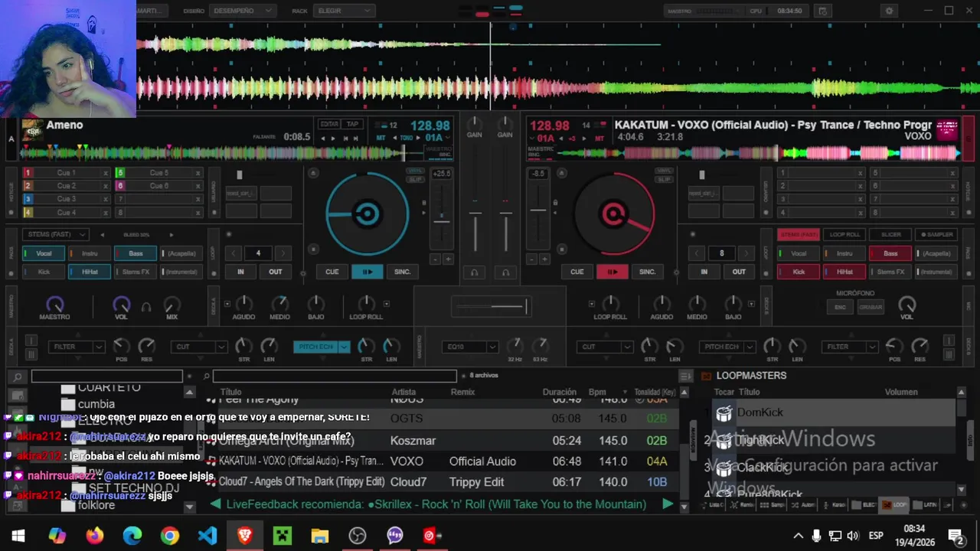Click the TAP button on left deck
This screenshot has height=551, width=980.
tap(352, 124)
